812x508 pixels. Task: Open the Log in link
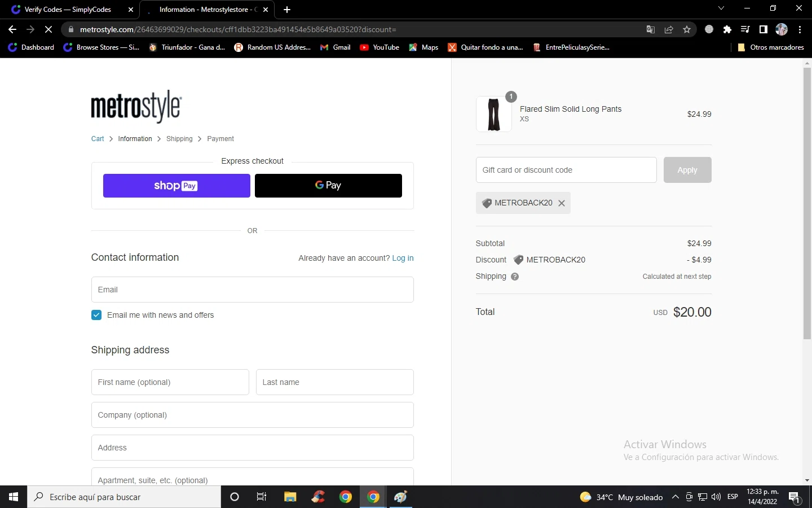coord(403,258)
